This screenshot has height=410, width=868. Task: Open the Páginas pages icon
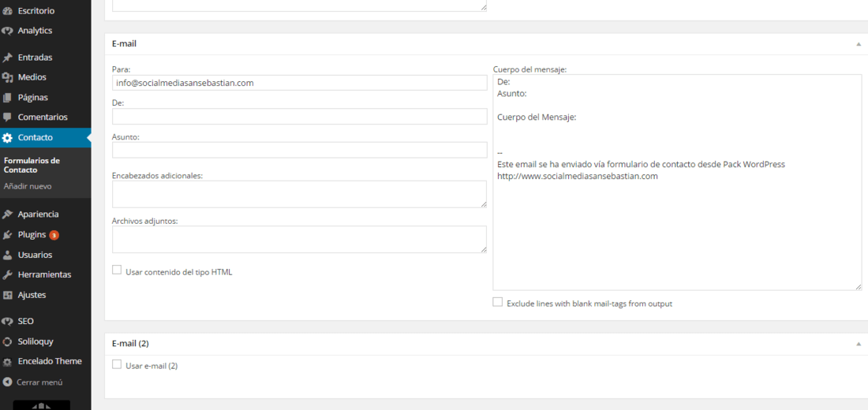(x=7, y=98)
